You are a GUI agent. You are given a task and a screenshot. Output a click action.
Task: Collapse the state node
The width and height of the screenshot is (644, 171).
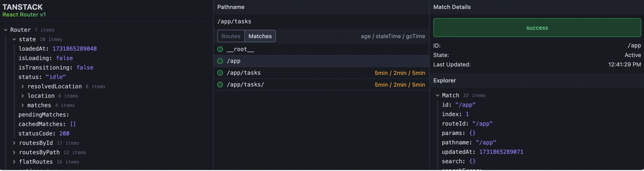(14, 39)
